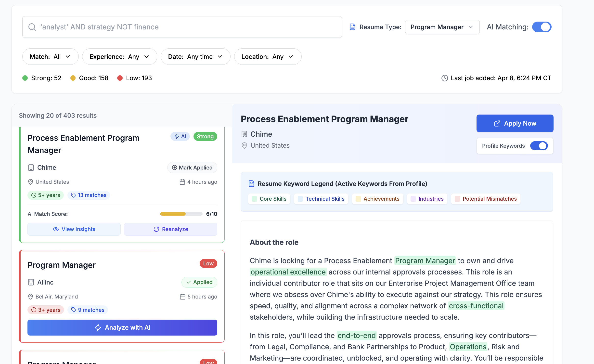
Task: Click the lightning icon in Analyze with AI
Action: coord(98,327)
